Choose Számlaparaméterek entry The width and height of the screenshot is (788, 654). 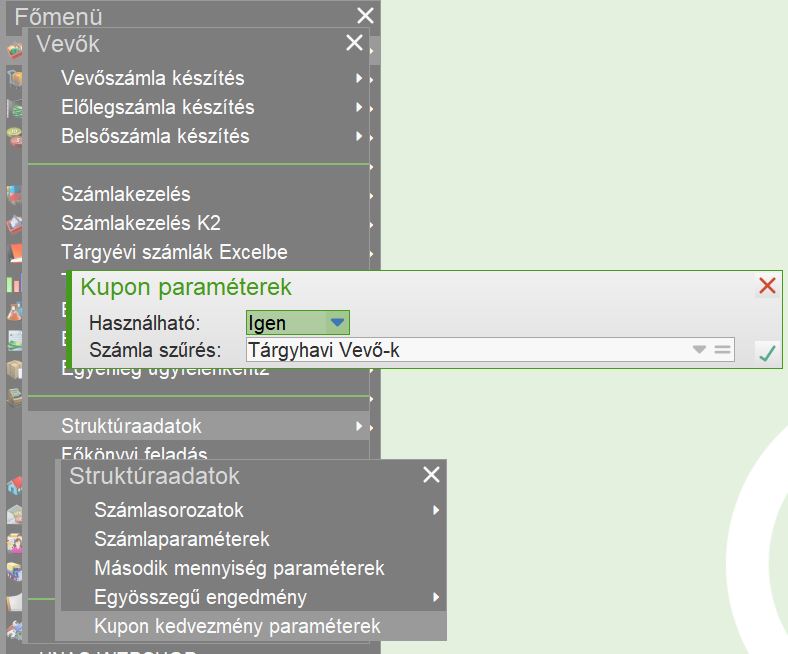tap(254, 539)
